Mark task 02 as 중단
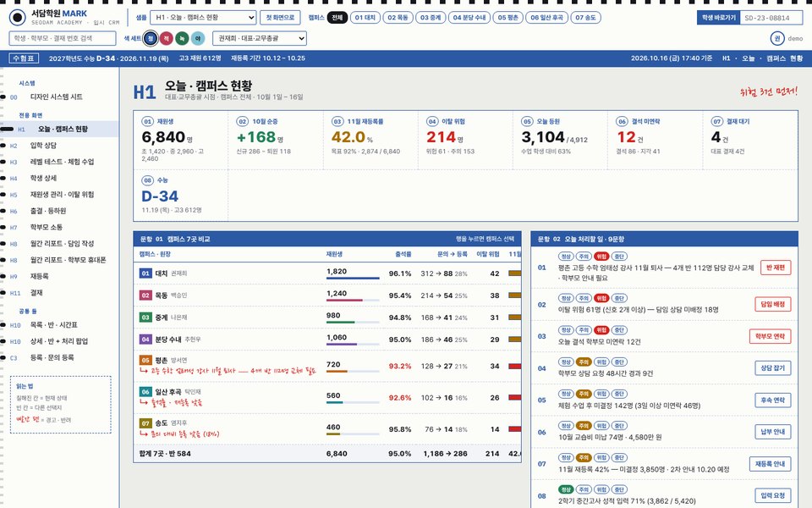Viewport: 812px width, 508px height. (619, 298)
